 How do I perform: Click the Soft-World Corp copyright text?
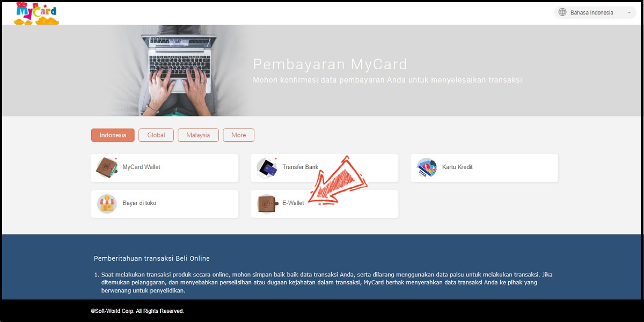137,311
